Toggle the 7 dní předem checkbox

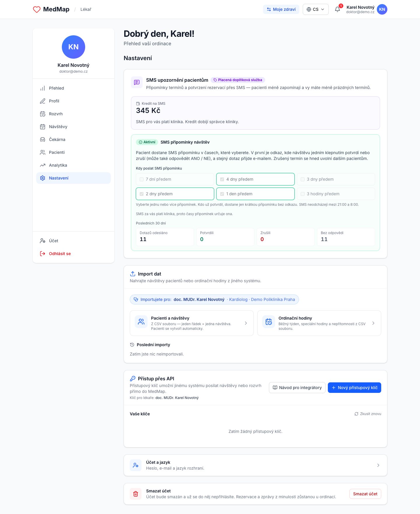142,179
